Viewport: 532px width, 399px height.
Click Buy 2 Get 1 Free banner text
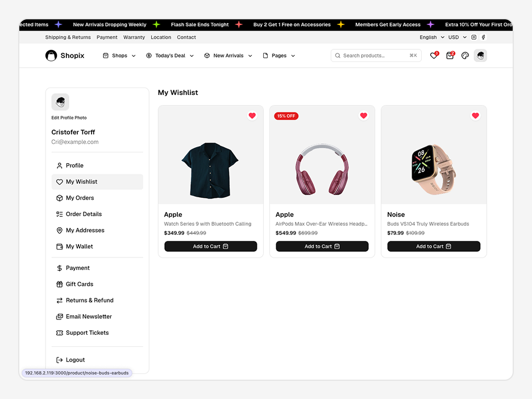[292, 24]
